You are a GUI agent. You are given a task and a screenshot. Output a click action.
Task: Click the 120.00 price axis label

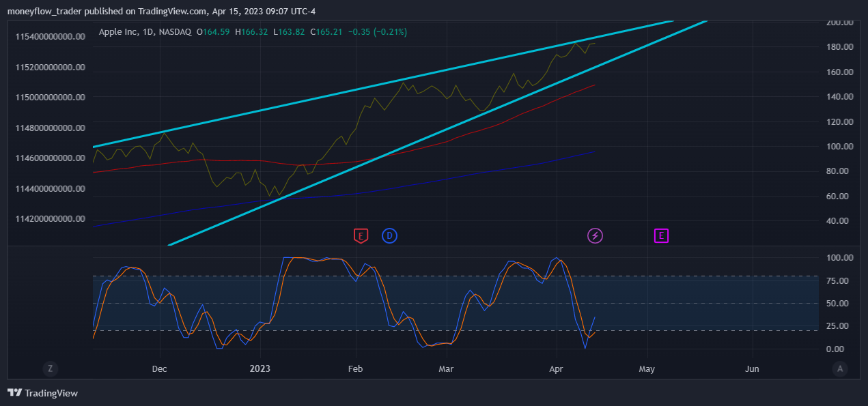[x=841, y=122]
